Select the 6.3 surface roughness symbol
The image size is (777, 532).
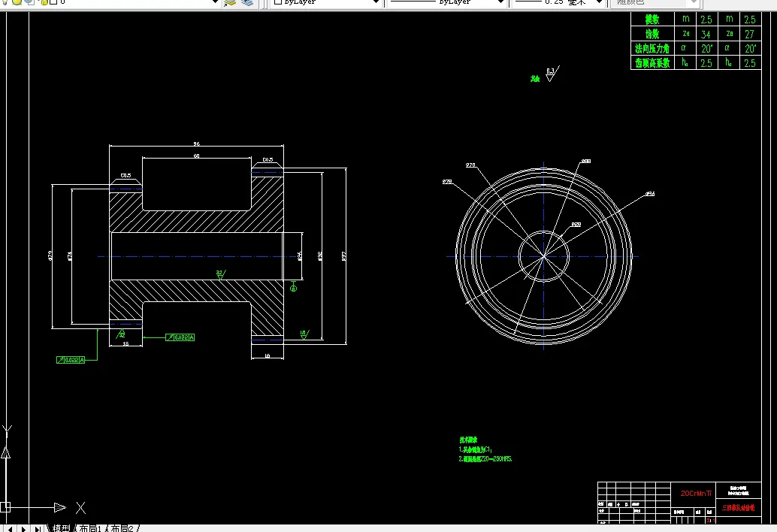pyautogui.click(x=552, y=74)
